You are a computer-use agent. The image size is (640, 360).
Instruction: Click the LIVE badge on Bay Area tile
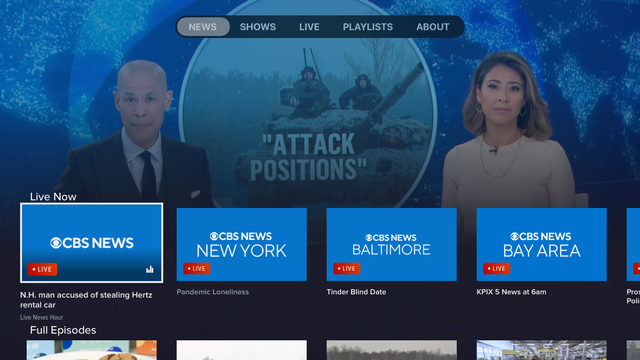497,269
